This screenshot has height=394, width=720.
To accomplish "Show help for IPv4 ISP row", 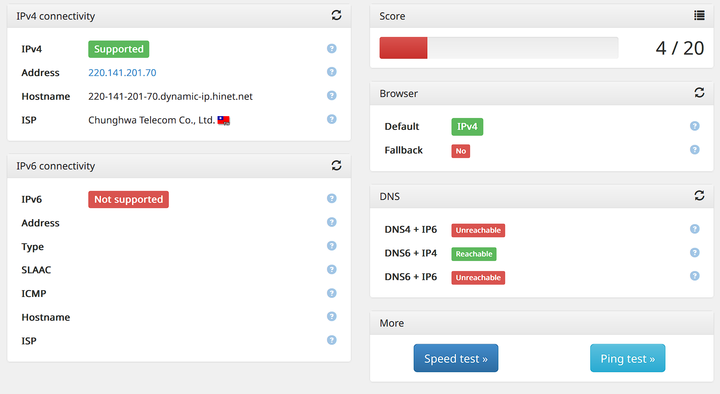I will tap(332, 119).
